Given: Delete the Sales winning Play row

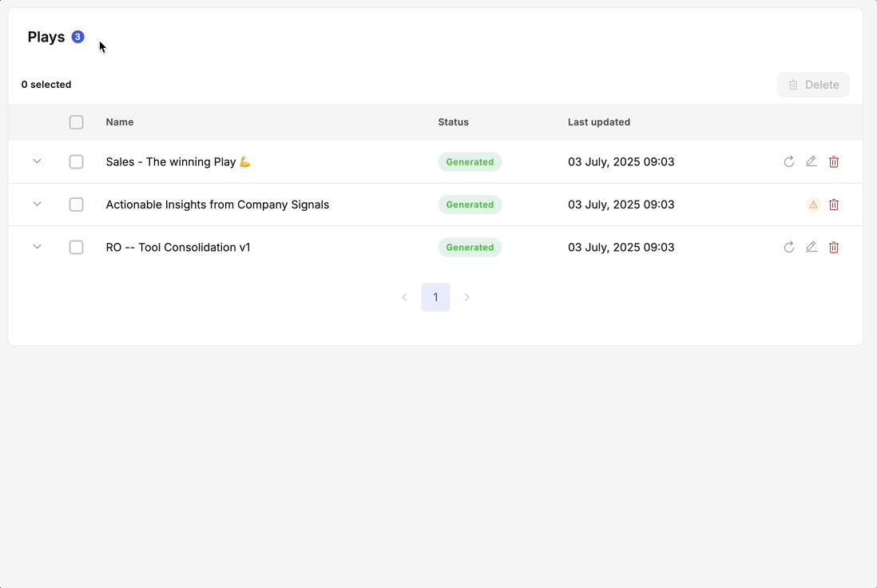Looking at the screenshot, I should click(834, 162).
